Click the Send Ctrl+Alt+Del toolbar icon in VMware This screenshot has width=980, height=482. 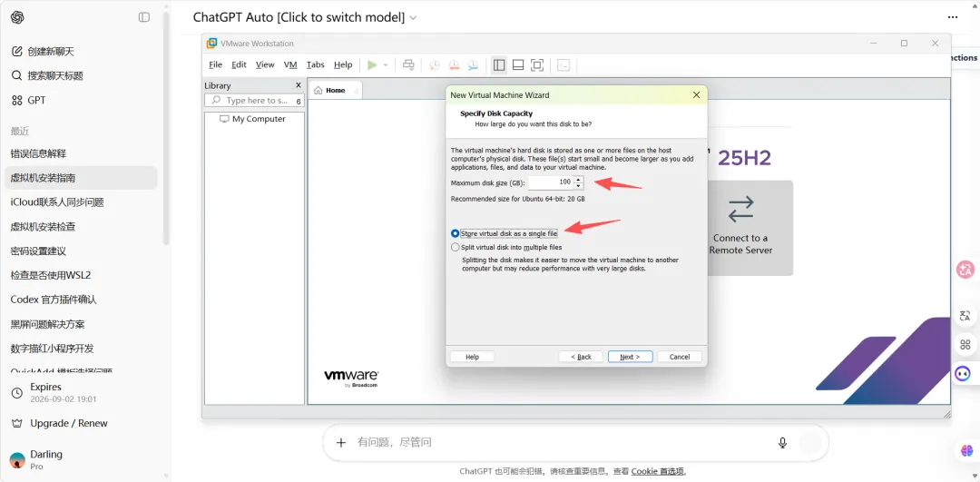point(408,65)
